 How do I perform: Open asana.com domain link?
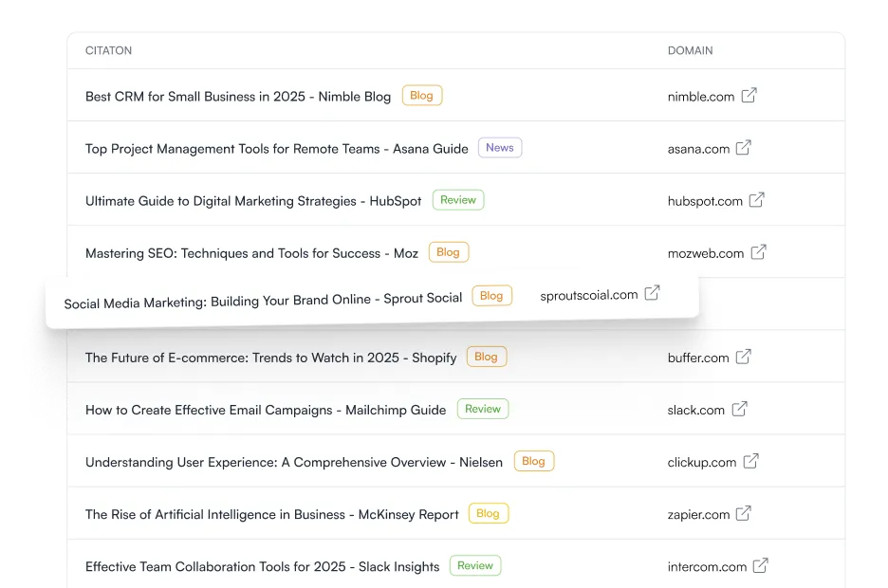point(698,149)
